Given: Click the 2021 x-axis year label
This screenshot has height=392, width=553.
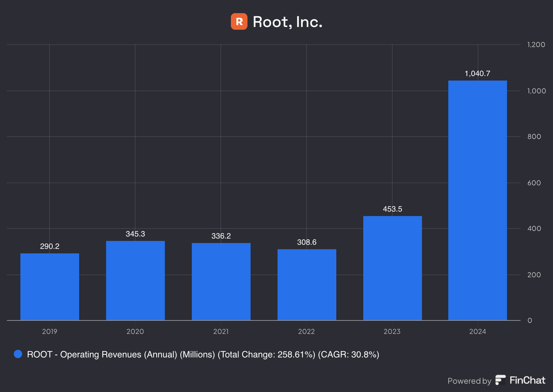Looking at the screenshot, I should click(221, 332).
